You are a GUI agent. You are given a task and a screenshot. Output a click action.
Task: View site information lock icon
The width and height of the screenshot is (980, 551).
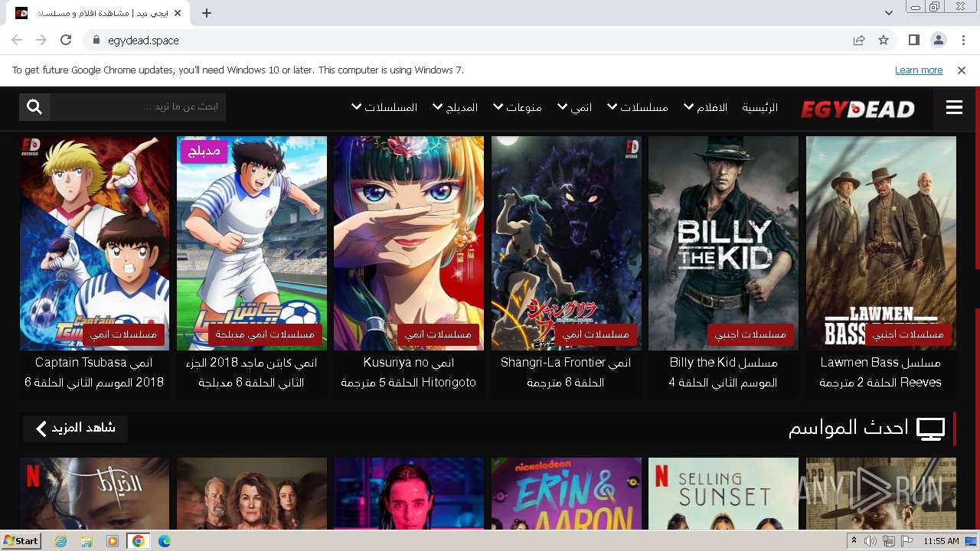96,40
